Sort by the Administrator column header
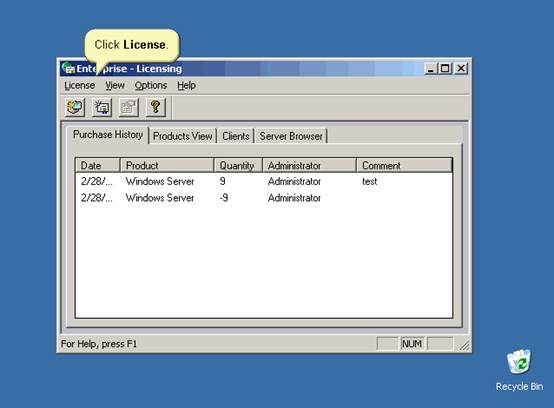 click(309, 165)
